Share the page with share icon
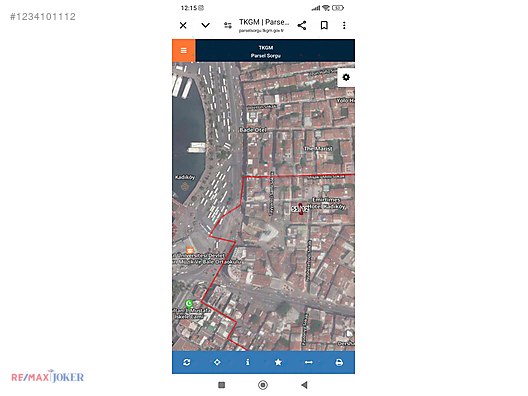The width and height of the screenshot is (528, 396). [x=302, y=25]
